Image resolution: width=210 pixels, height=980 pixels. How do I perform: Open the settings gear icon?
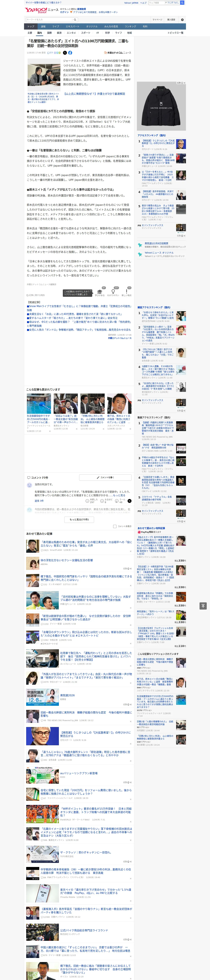pos(182,19)
